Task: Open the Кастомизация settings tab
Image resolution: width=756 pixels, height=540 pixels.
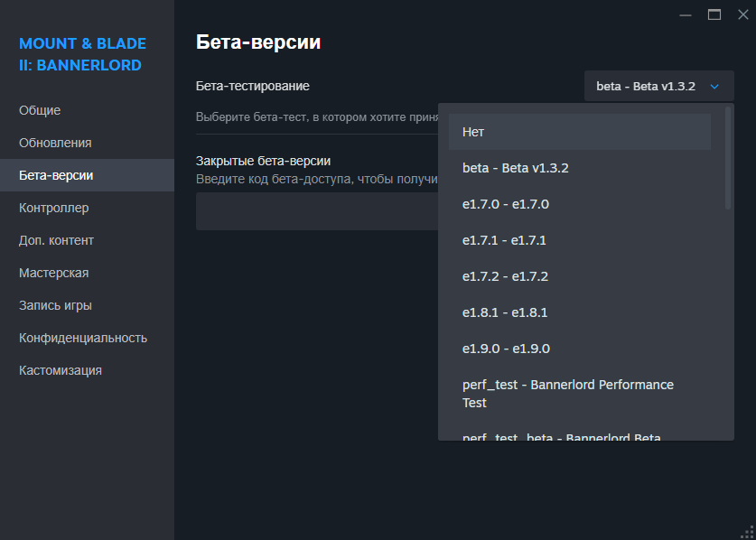Action: tap(87, 371)
